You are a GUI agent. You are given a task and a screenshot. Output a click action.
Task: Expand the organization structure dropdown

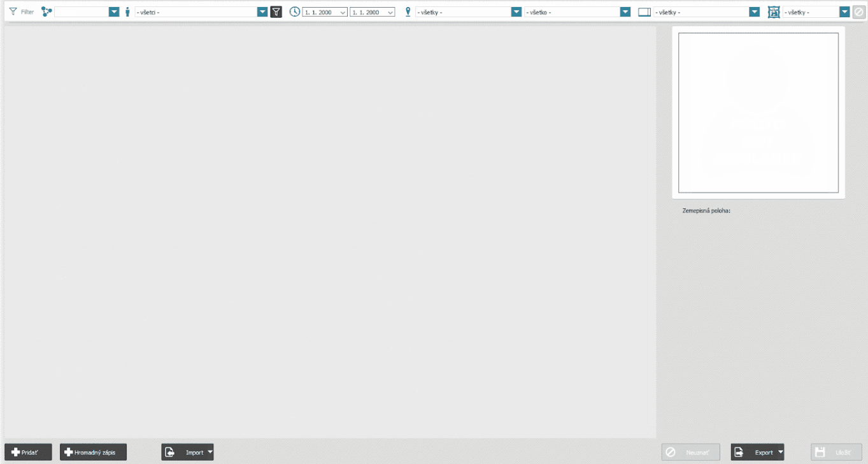tap(114, 11)
